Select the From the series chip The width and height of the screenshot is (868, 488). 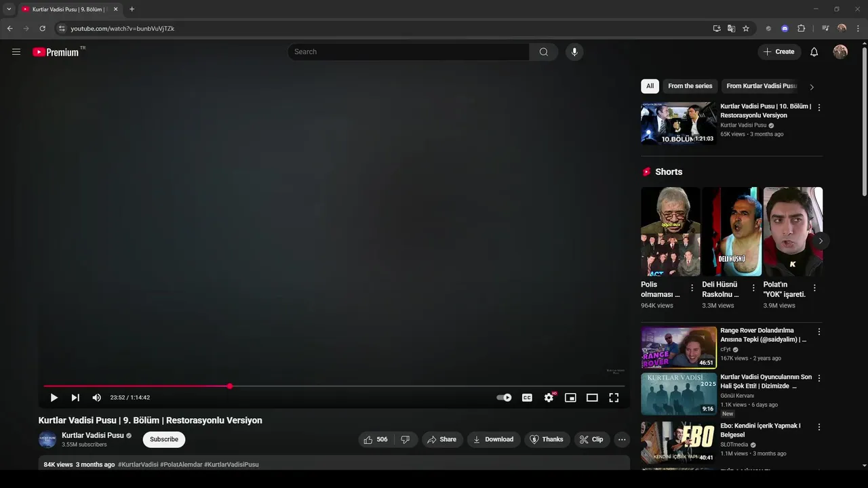690,86
